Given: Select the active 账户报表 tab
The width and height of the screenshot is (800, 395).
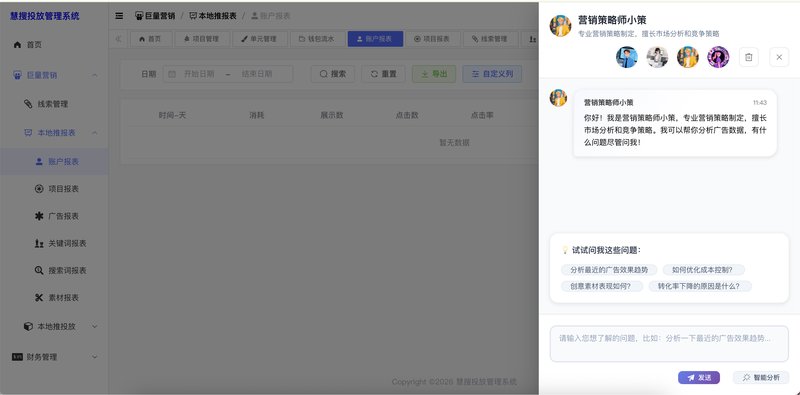Looking at the screenshot, I should coord(375,39).
